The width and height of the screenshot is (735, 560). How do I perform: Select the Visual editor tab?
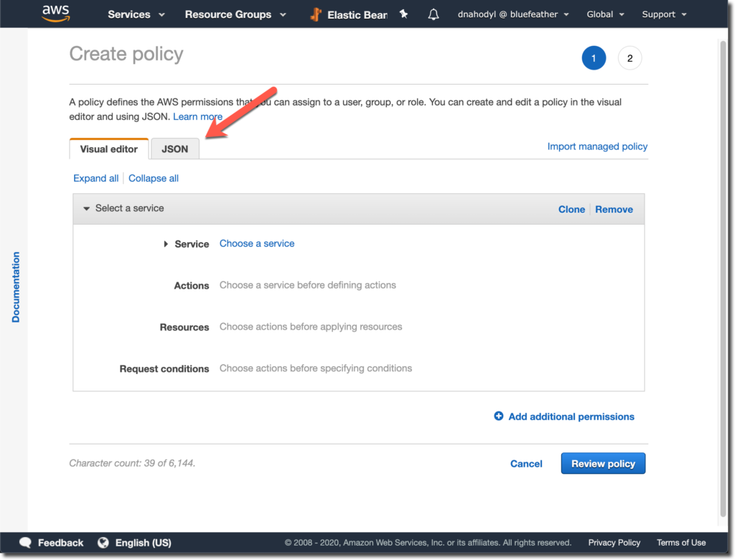click(x=109, y=149)
